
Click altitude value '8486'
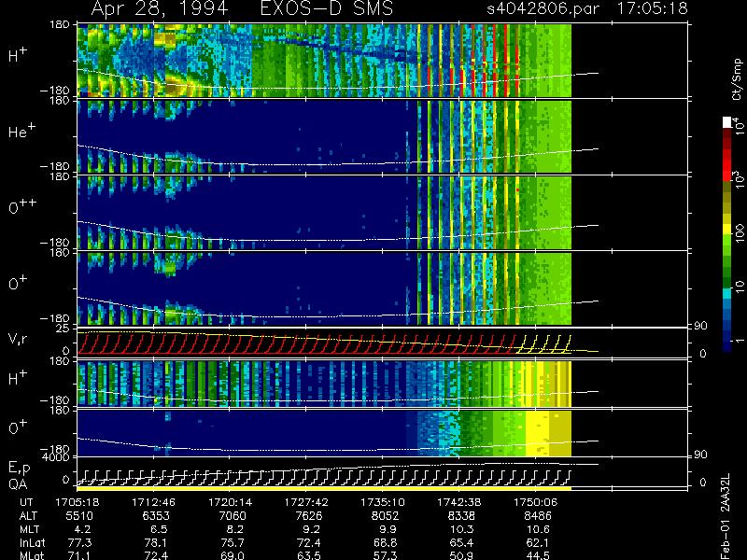(538, 516)
